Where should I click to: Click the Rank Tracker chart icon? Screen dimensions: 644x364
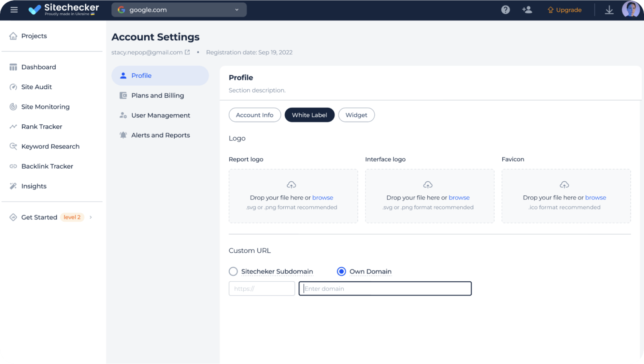point(13,126)
